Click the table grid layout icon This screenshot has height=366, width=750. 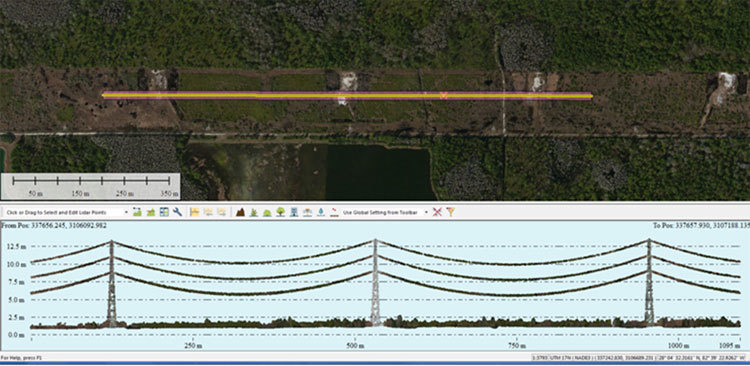pos(164,212)
